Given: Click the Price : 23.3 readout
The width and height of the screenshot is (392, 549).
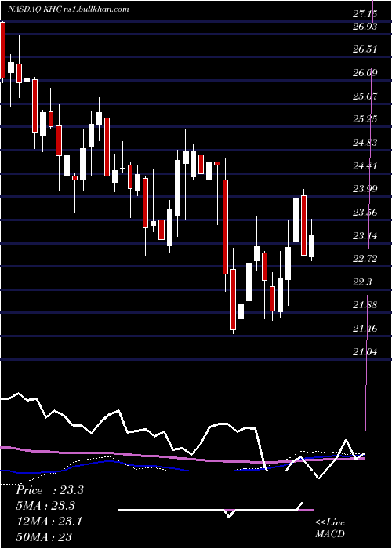Looking at the screenshot, I should coord(49,490).
